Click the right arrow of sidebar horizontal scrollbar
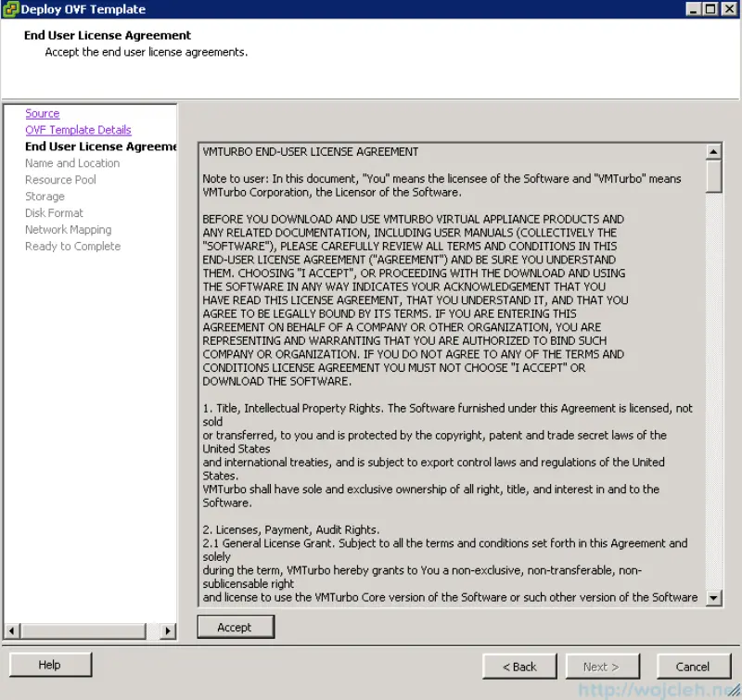The width and height of the screenshot is (742, 700). [x=167, y=631]
